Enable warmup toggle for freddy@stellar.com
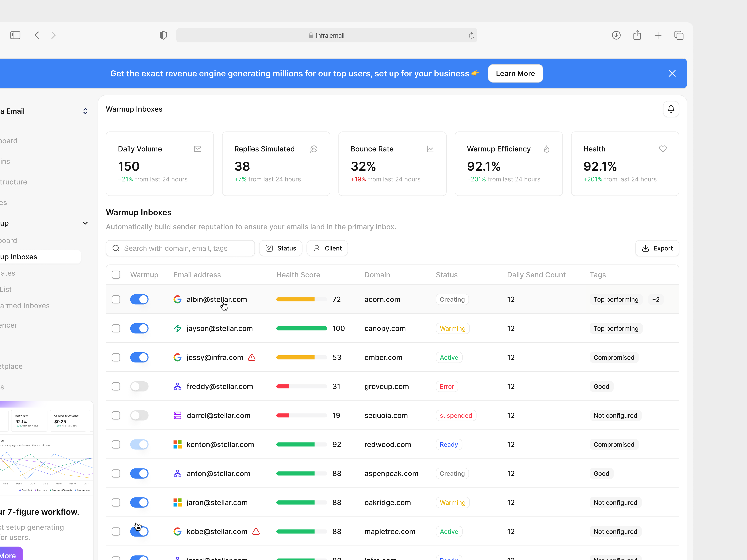747x560 pixels. (x=139, y=386)
